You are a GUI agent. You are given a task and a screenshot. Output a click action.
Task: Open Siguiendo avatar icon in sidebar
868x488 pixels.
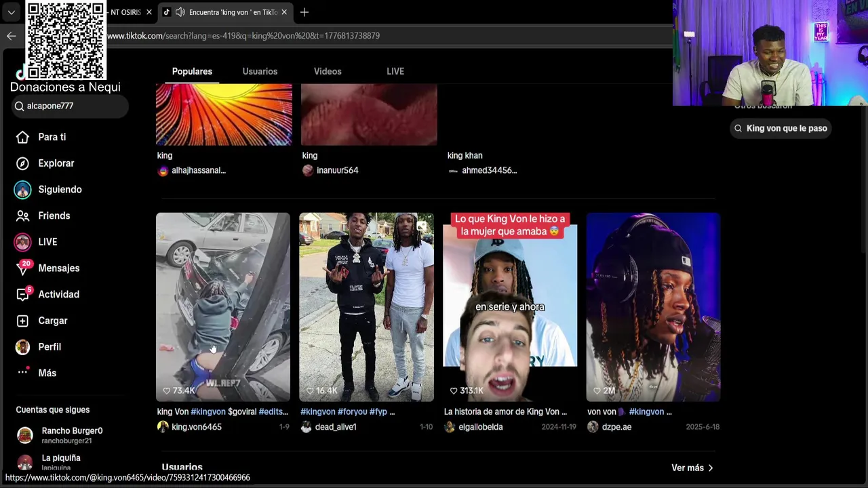tap(22, 190)
